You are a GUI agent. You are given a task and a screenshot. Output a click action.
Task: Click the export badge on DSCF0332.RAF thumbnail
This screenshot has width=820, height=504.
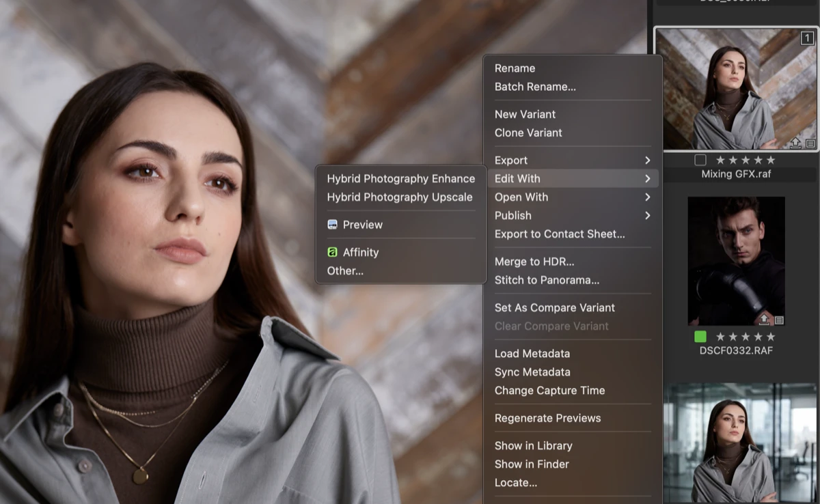pyautogui.click(x=764, y=318)
